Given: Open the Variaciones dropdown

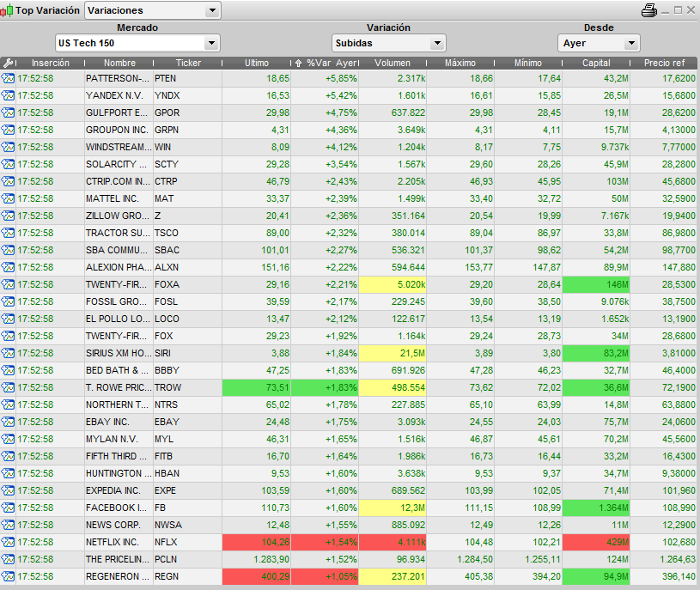Looking at the screenshot, I should pos(153,10).
